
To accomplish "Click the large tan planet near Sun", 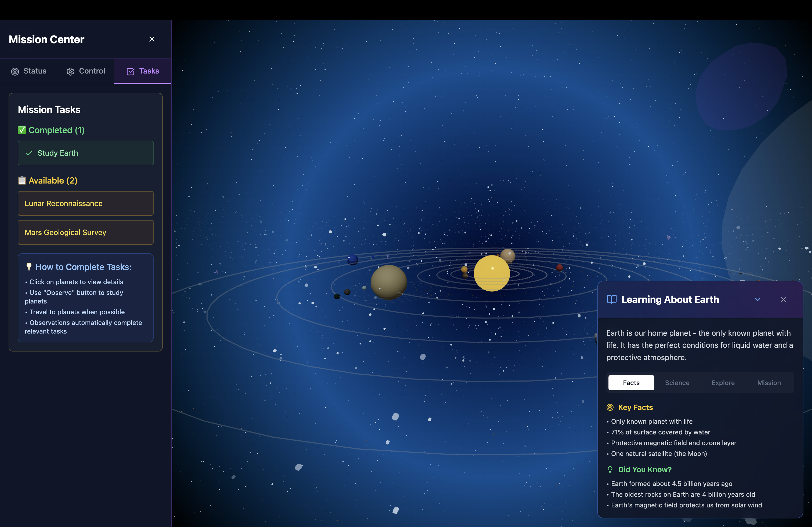I will 388,282.
